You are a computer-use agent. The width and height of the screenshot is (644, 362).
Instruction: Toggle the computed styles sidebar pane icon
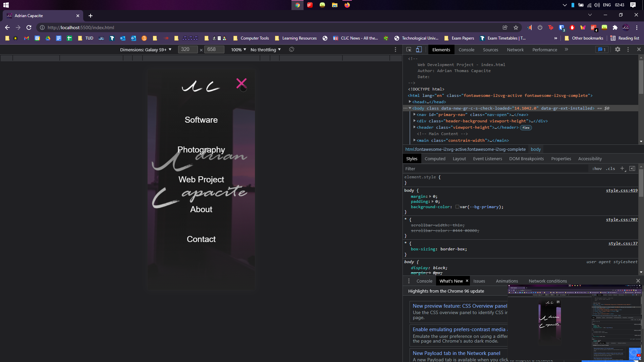coord(632,169)
